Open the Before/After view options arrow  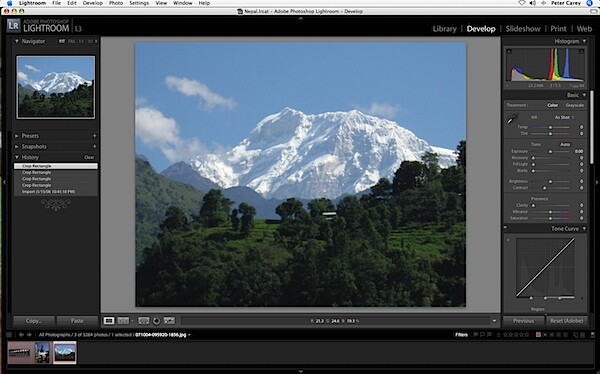click(x=132, y=321)
